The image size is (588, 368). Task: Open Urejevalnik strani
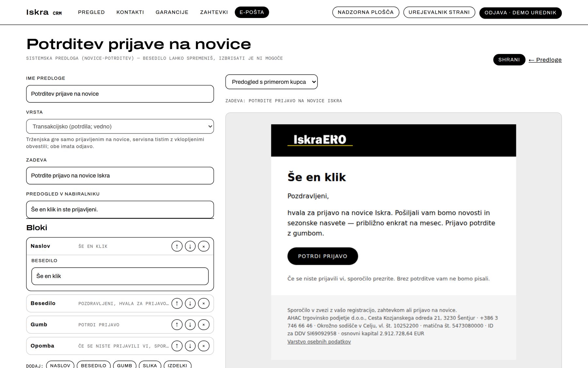(439, 12)
